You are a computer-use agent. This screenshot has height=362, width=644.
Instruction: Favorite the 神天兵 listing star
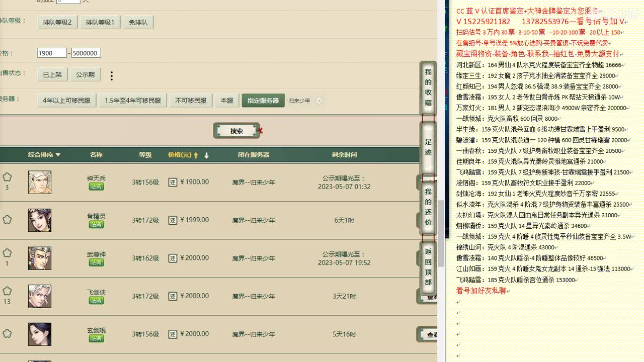7,177
